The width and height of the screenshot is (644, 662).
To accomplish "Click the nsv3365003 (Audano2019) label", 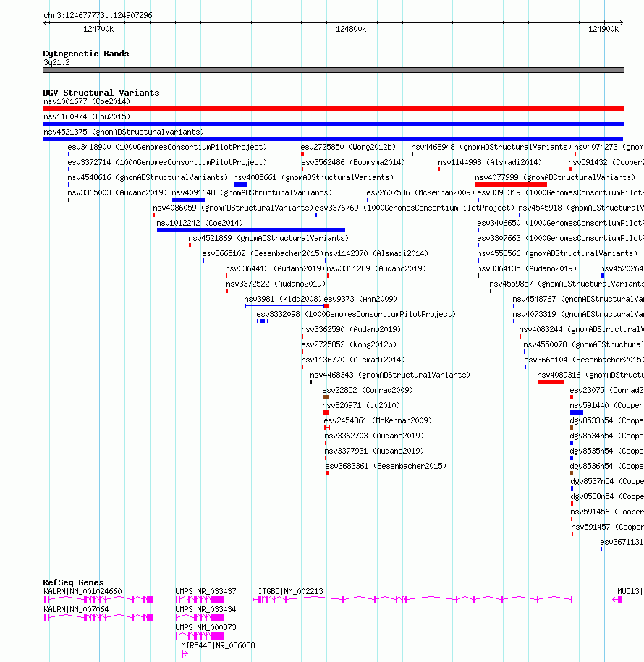I will tap(117, 192).
